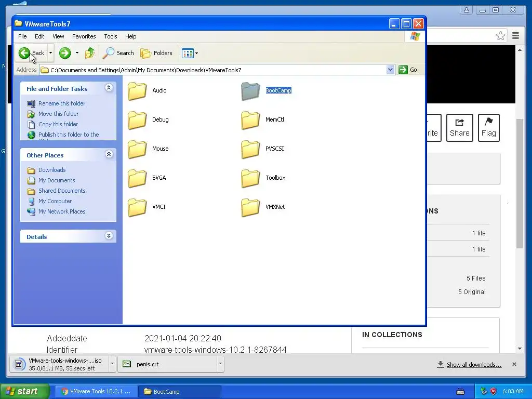
Task: Select the VMXNet folder icon
Action: coord(250,207)
